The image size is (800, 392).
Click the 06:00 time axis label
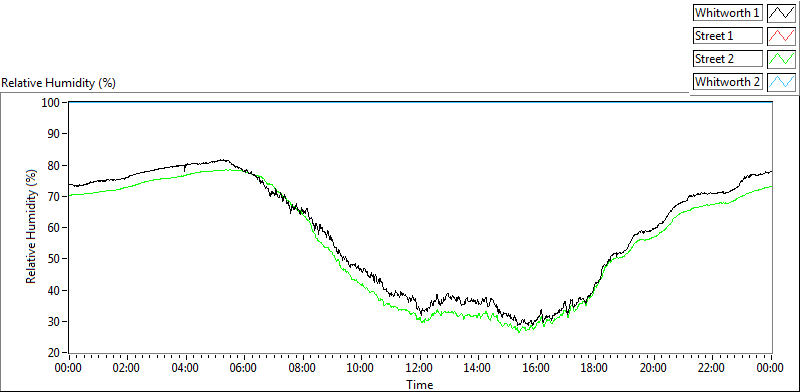coord(244,368)
